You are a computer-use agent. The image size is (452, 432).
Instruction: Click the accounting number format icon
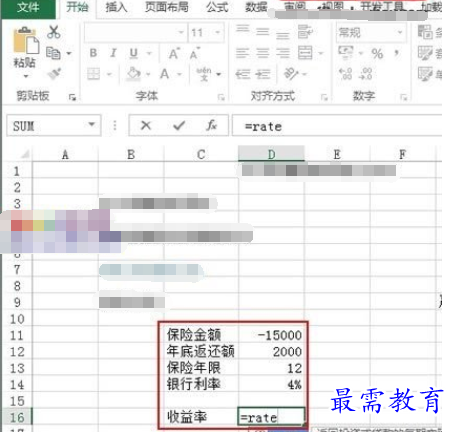(346, 53)
